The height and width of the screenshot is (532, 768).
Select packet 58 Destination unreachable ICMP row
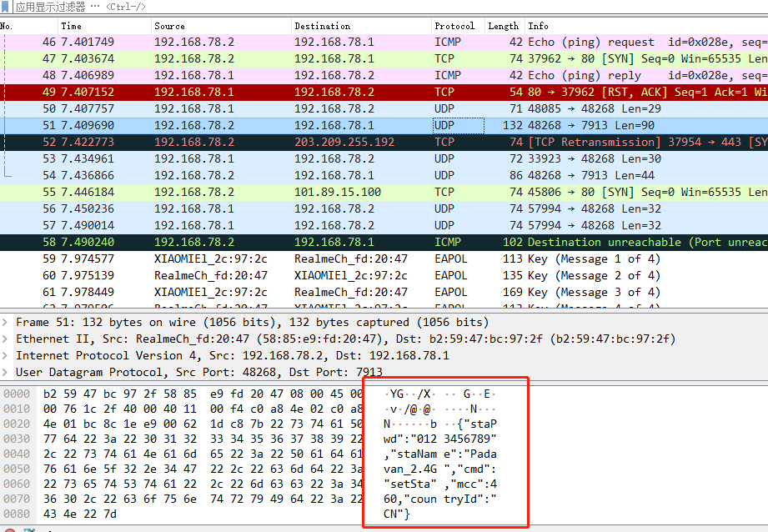click(x=384, y=242)
